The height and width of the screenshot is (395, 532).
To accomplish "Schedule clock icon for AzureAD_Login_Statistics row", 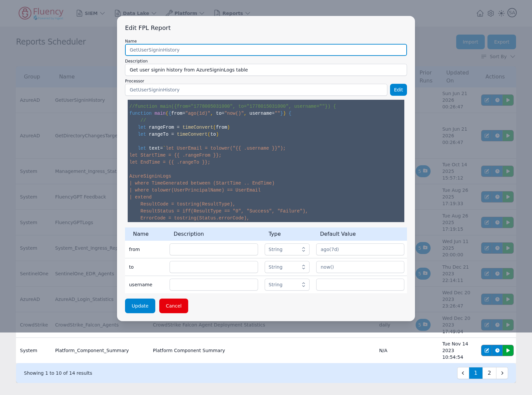I will pos(497,299).
